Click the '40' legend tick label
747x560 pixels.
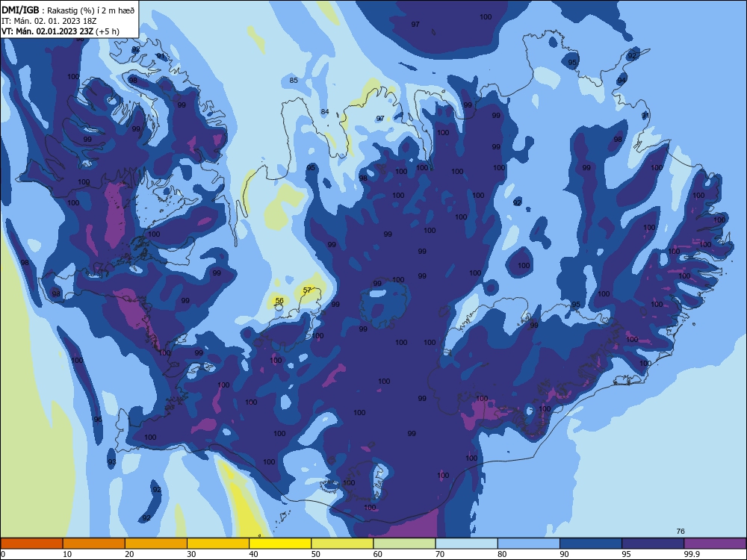coord(253,554)
